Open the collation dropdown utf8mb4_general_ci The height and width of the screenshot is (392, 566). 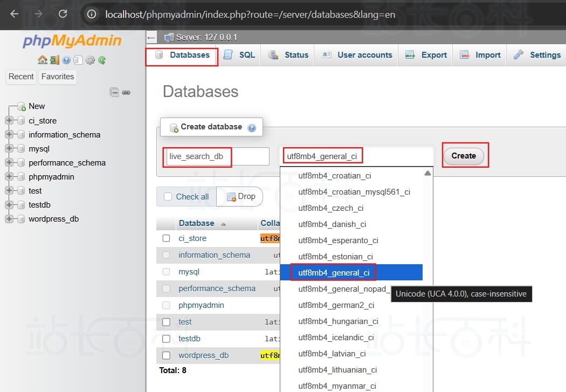357,156
